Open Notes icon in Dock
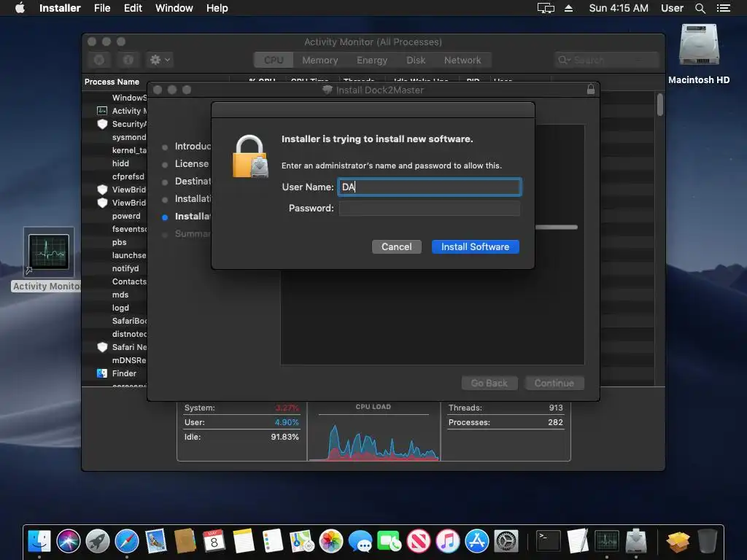The height and width of the screenshot is (560, 747). 244,542
